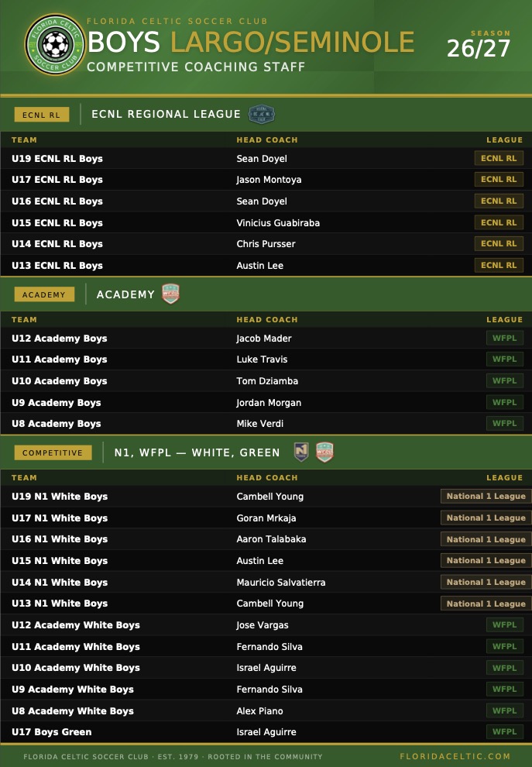Click the WFPL badge on the U17 Boys Green row
Image resolution: width=532 pixels, height=767 pixels.
click(504, 731)
